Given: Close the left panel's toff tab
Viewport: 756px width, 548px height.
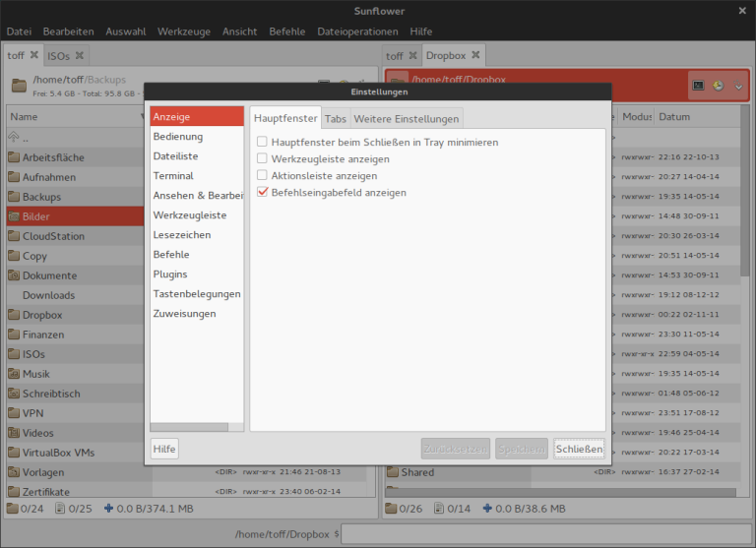Looking at the screenshot, I should (x=34, y=55).
